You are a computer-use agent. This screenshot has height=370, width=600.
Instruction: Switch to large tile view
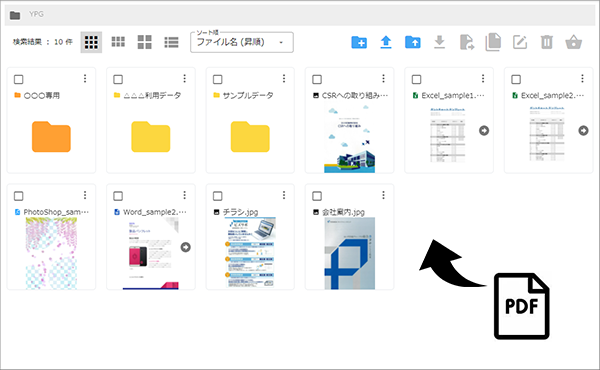tap(145, 42)
